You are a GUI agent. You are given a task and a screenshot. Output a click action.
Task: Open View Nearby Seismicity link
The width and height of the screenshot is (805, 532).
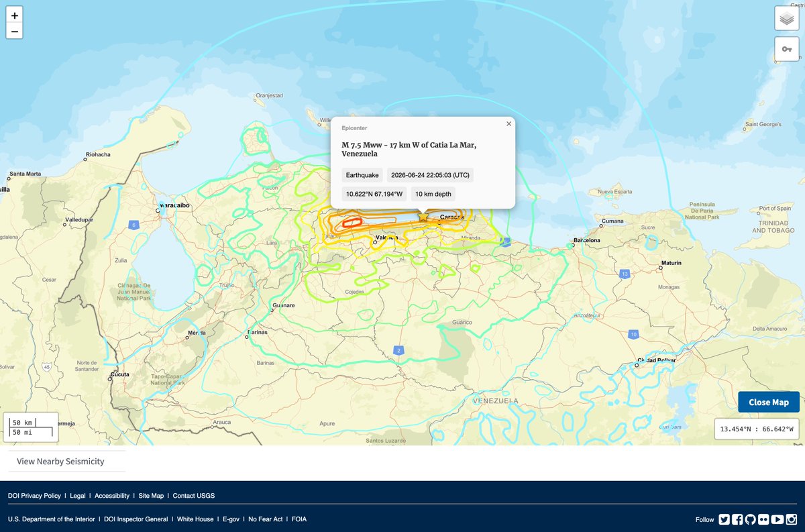60,461
